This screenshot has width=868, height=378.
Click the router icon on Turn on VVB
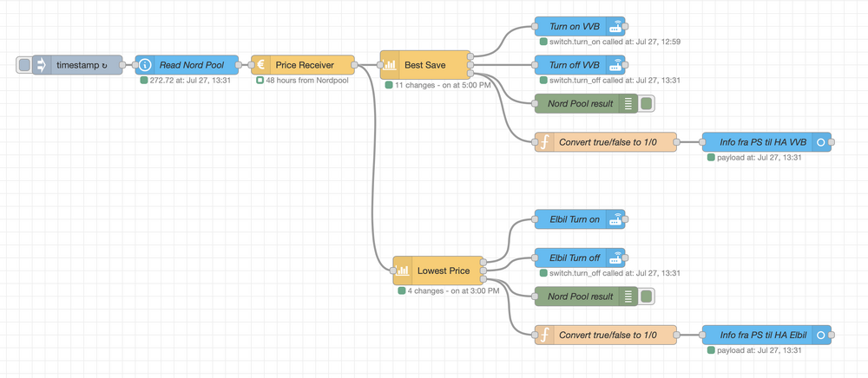click(x=615, y=27)
